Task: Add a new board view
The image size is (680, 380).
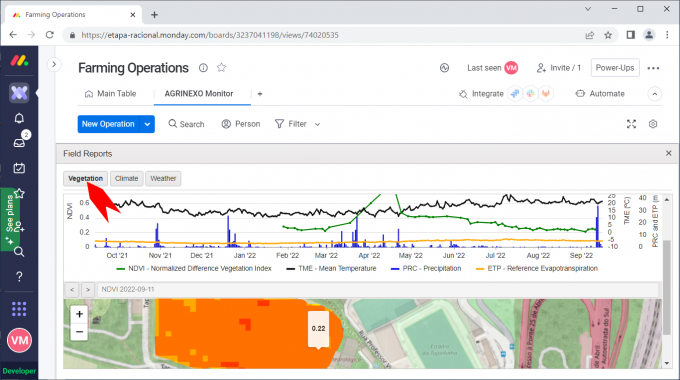Action: [260, 94]
